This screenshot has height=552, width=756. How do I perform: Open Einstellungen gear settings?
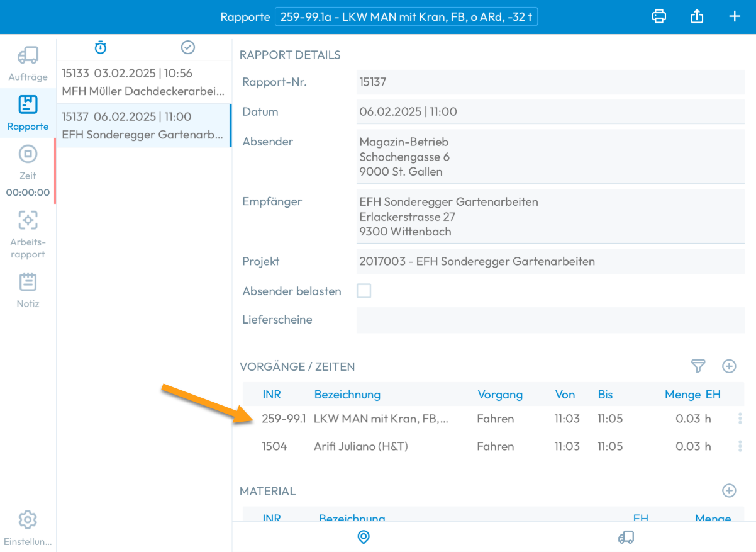(28, 527)
